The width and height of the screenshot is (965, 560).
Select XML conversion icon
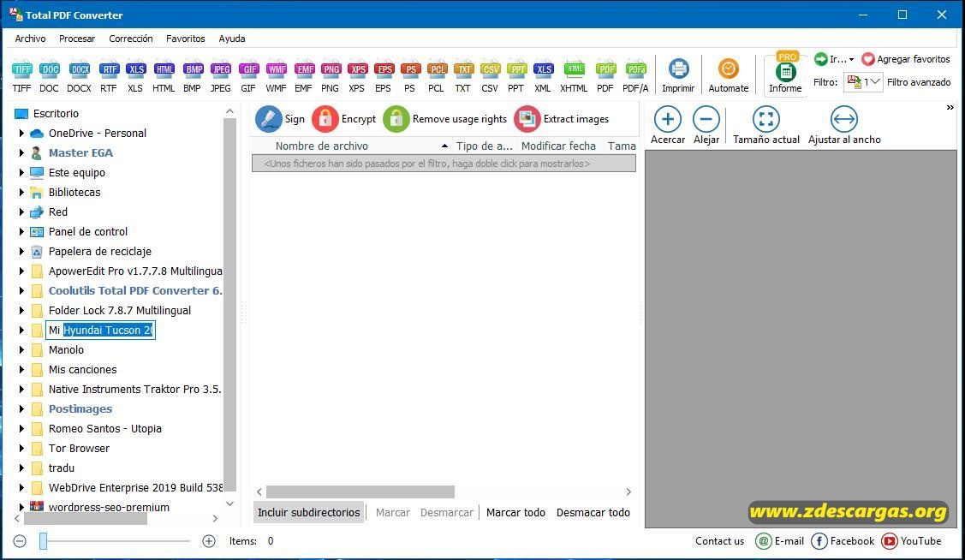(x=543, y=76)
